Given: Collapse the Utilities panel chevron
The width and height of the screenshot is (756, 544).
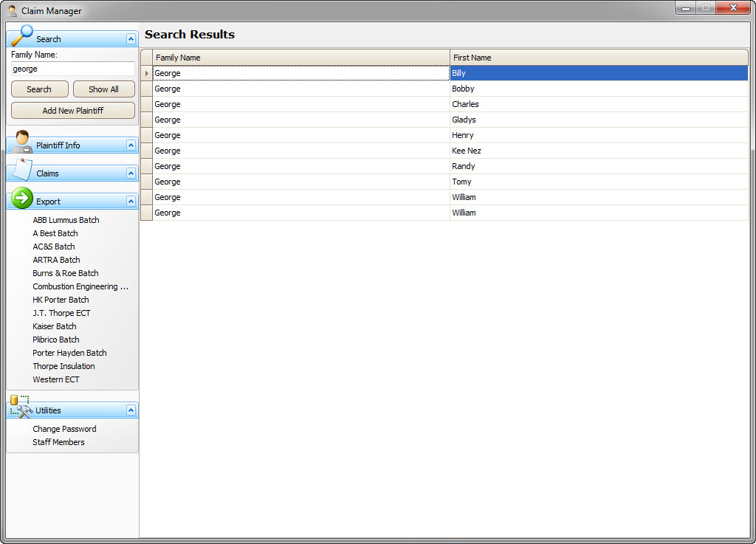Looking at the screenshot, I should click(131, 410).
